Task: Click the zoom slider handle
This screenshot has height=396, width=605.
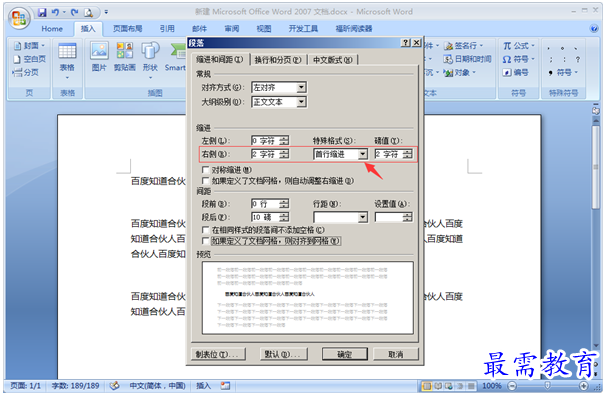Action: [x=547, y=386]
